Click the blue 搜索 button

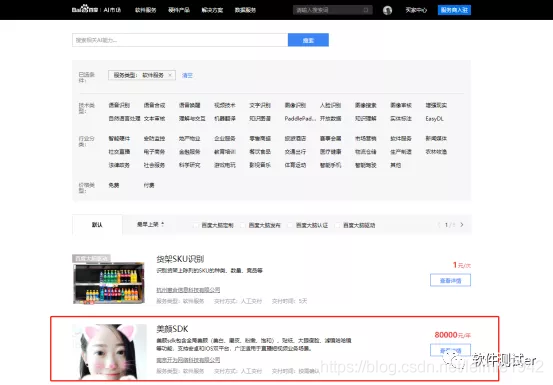click(x=308, y=40)
